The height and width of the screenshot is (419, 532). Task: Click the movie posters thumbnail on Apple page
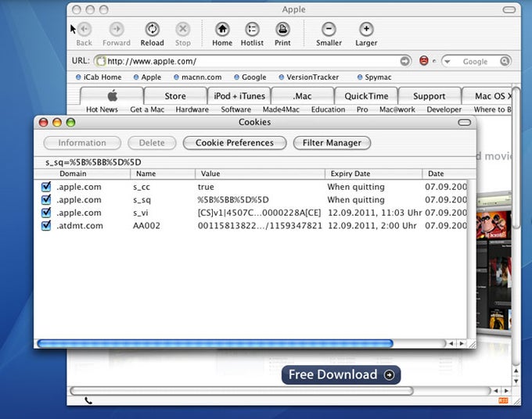point(494,264)
